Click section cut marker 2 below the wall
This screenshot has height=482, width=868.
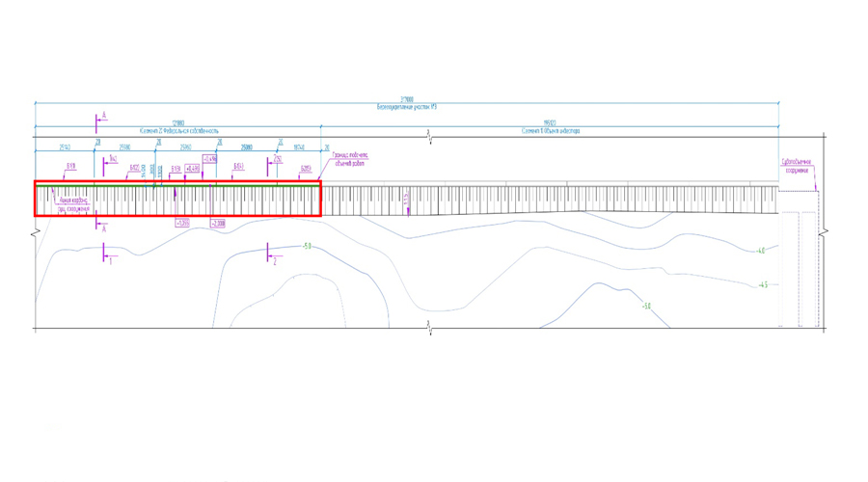269,254
